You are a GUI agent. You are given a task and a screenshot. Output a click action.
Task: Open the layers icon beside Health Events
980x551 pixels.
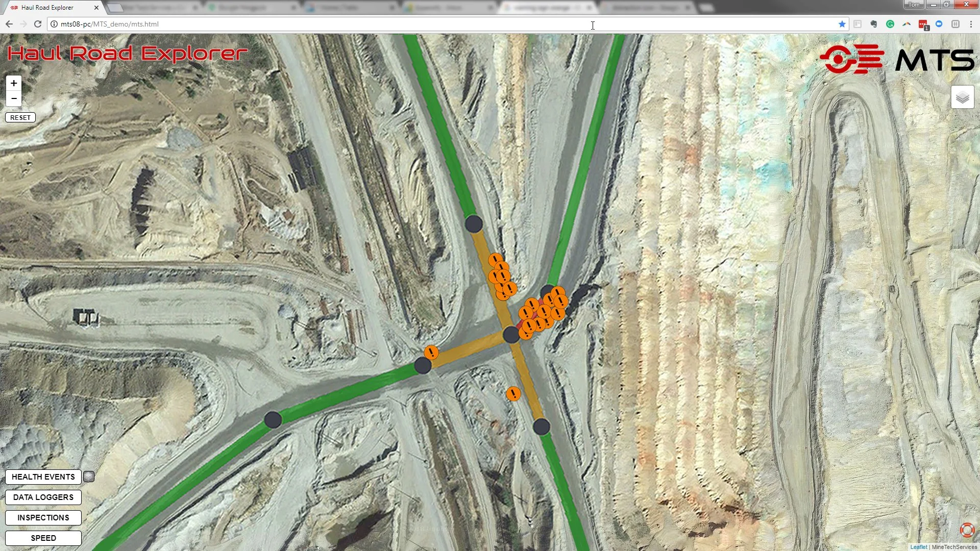(x=89, y=477)
